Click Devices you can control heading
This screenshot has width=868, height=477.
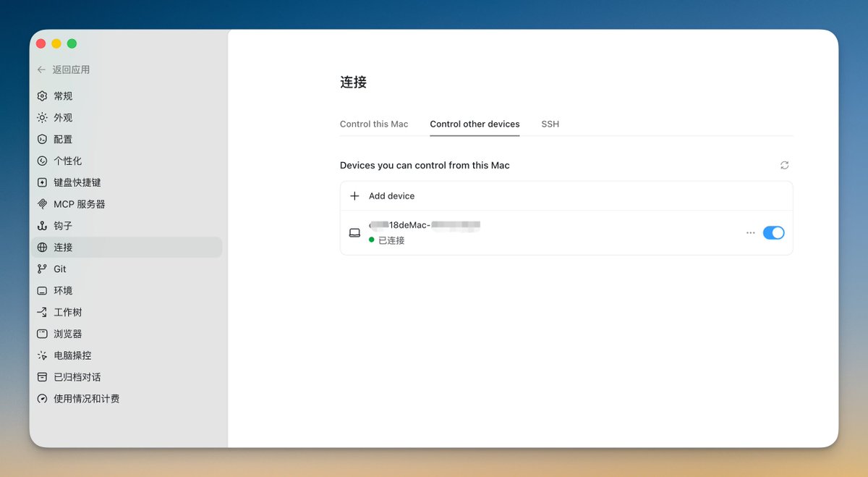click(425, 165)
